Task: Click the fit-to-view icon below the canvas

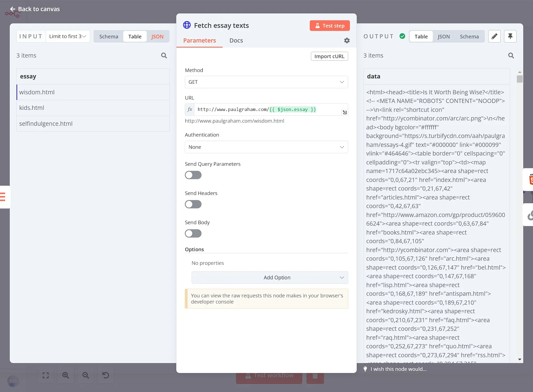Action: (45, 375)
